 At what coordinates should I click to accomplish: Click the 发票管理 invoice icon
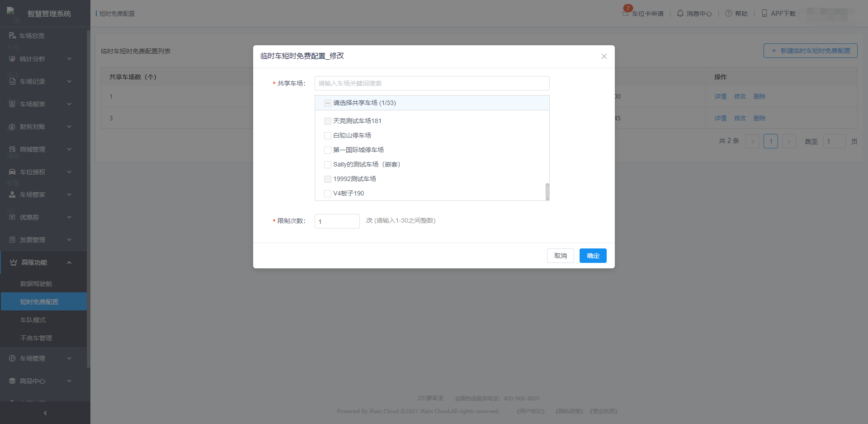point(12,240)
